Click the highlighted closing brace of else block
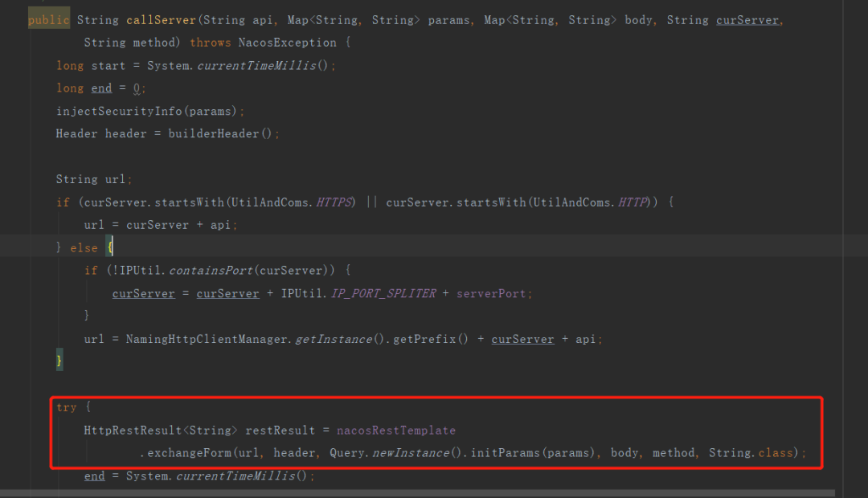 pyautogui.click(x=59, y=360)
